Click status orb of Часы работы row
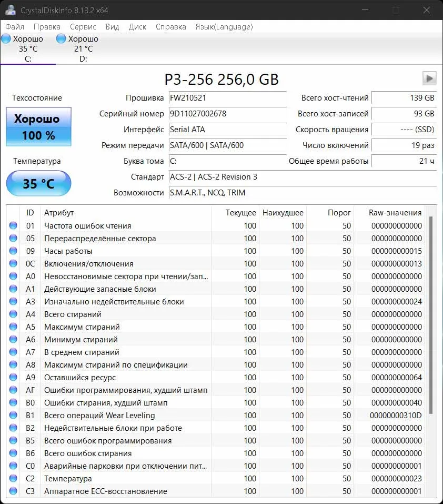Viewport: 443px width, 504px height. tap(13, 251)
